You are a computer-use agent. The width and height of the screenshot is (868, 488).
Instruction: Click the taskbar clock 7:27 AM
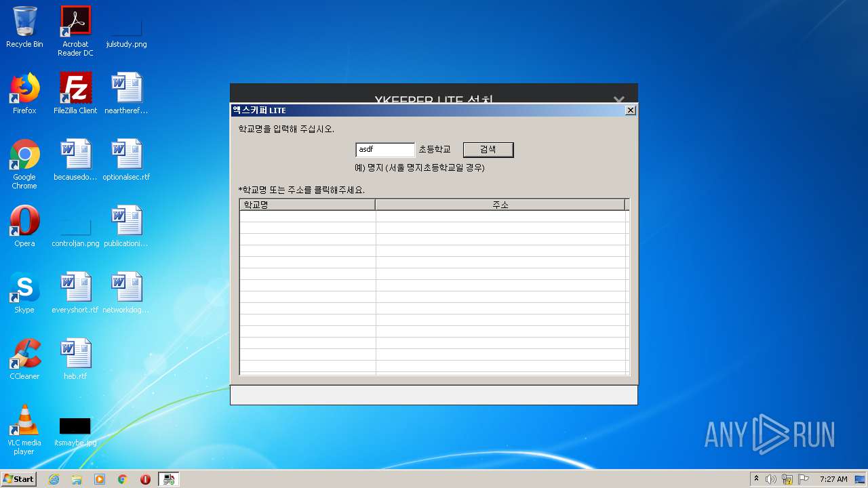click(x=833, y=479)
